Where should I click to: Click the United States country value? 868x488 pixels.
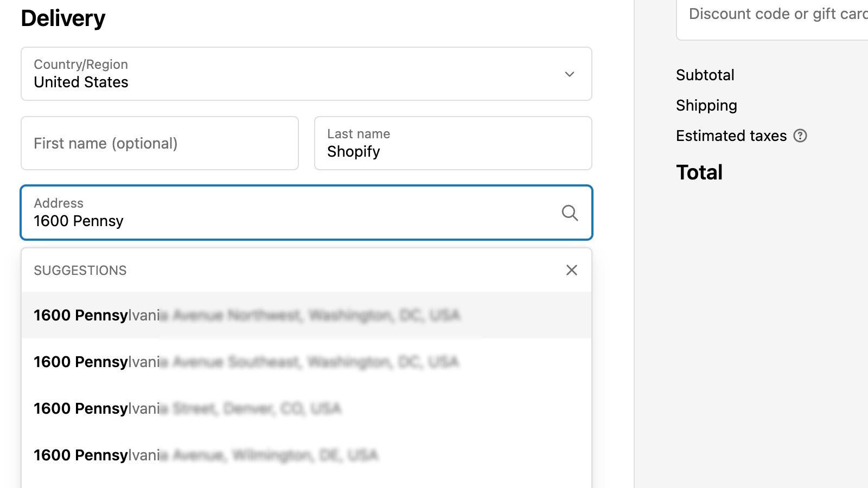coord(81,82)
